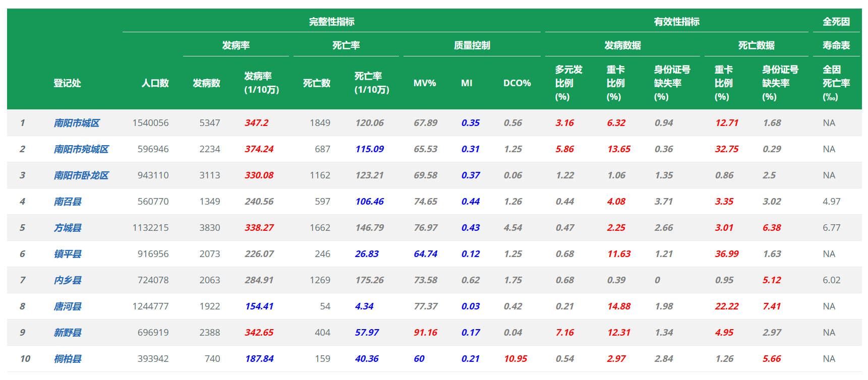Click the 发病数 column header

click(x=206, y=83)
